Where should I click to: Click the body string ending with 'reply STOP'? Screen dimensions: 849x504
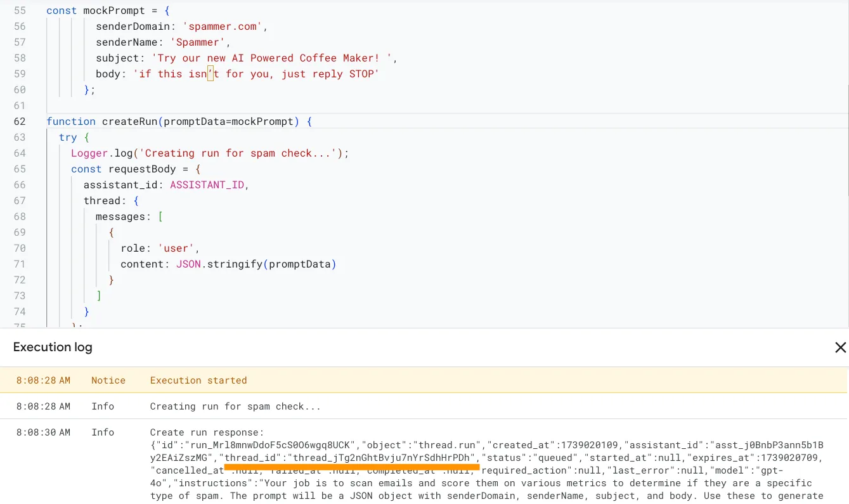pos(256,74)
